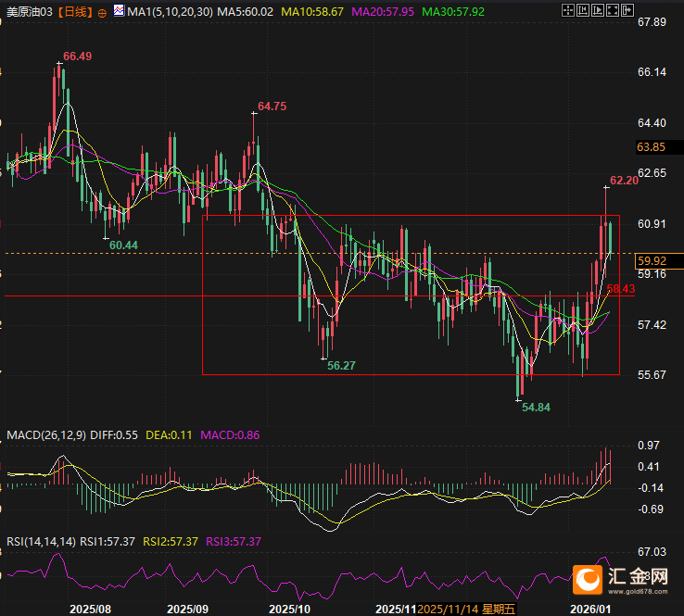
Task: Click the highlighted 2025/11/14 星期五 date marker
Action: [x=466, y=610]
